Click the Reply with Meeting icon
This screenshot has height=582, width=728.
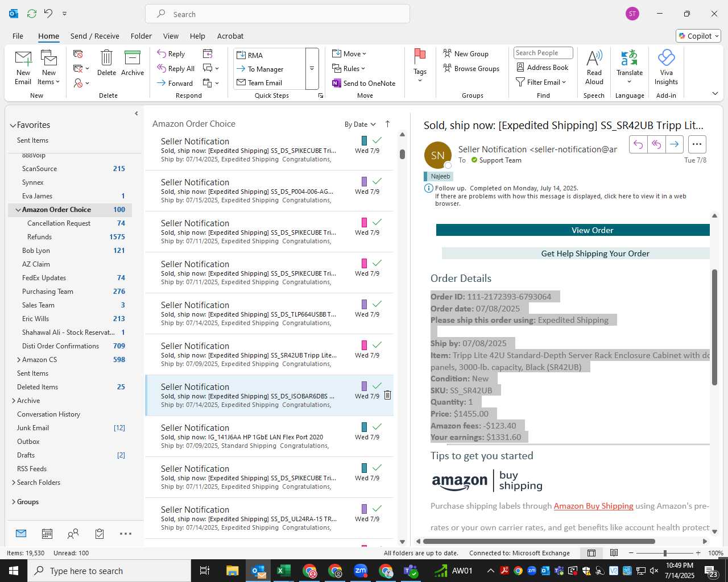pos(208,54)
